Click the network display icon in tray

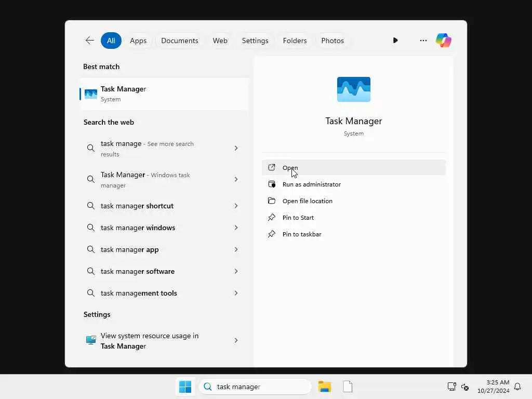451,387
